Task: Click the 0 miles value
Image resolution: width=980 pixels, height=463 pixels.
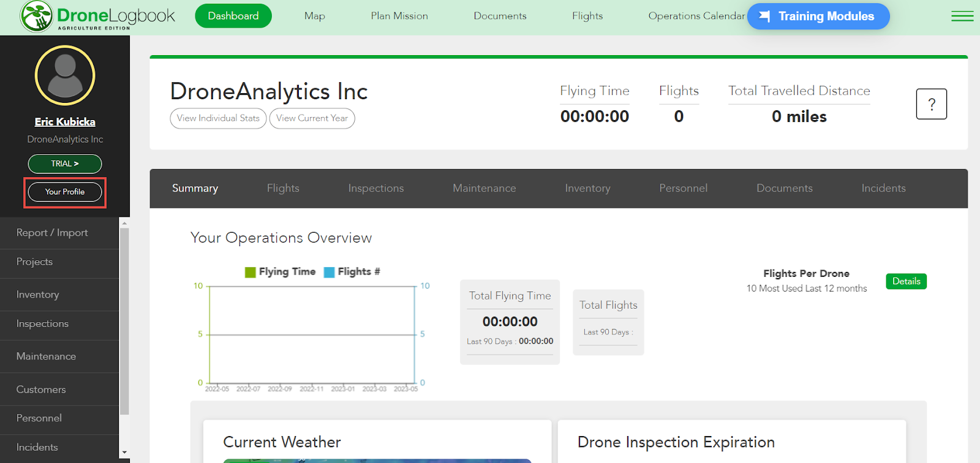Action: (799, 116)
